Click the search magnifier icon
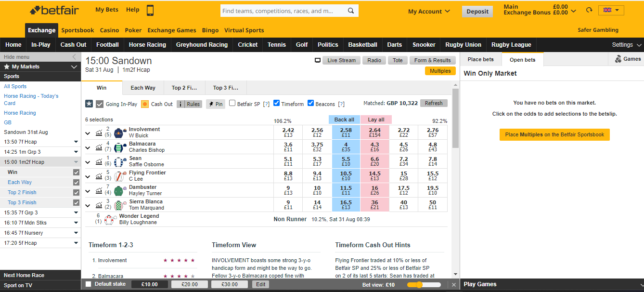 [351, 11]
